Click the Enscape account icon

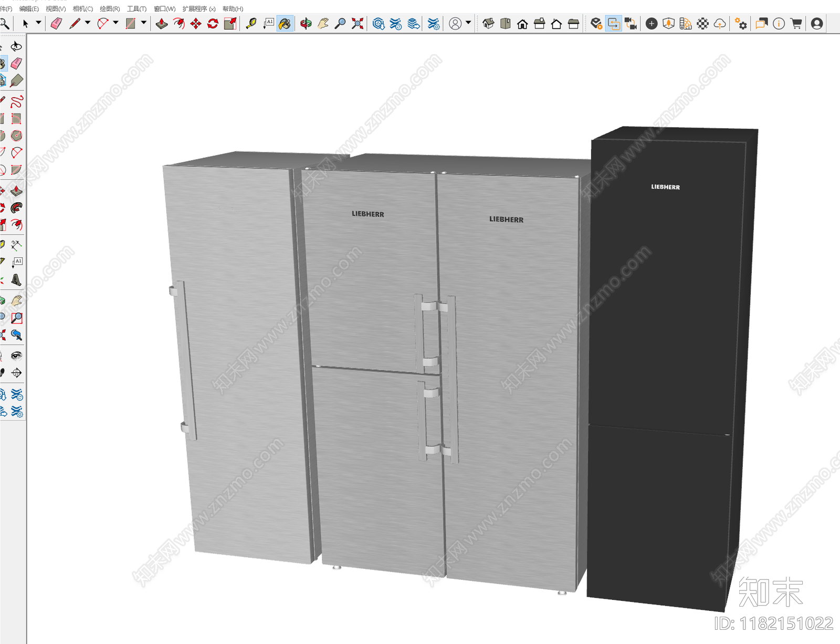(817, 24)
